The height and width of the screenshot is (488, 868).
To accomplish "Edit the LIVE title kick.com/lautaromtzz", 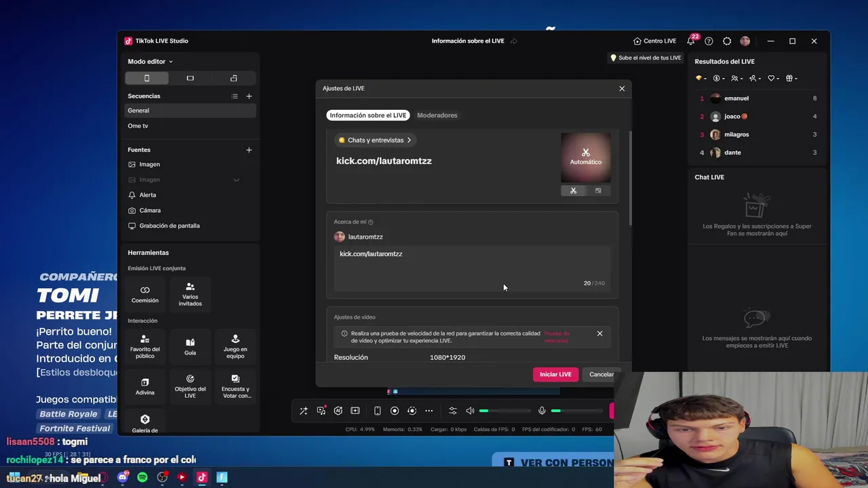I will coord(384,161).
